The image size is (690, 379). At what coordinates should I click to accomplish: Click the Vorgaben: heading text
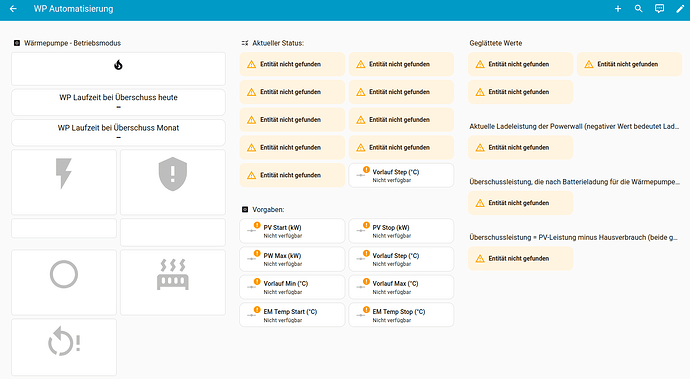(x=268, y=210)
